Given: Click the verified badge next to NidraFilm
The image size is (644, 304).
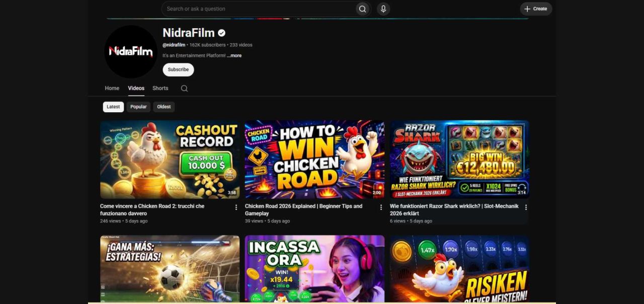Looking at the screenshot, I should tap(221, 33).
